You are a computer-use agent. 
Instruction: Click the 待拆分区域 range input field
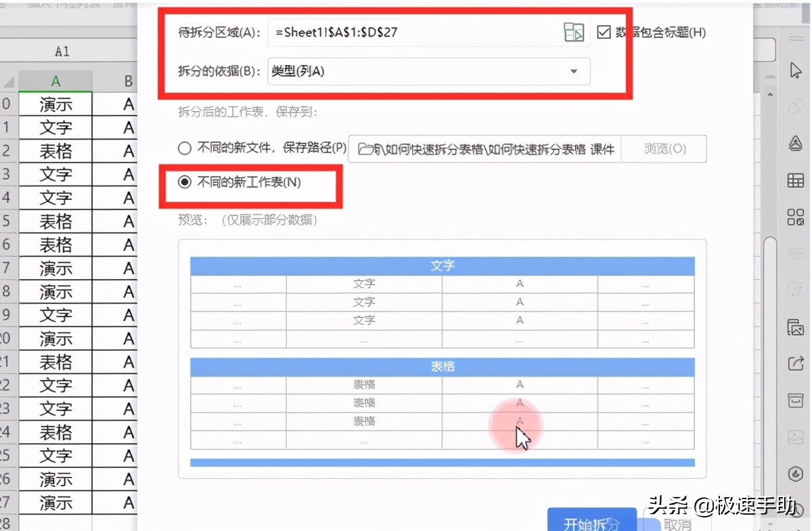(x=429, y=32)
